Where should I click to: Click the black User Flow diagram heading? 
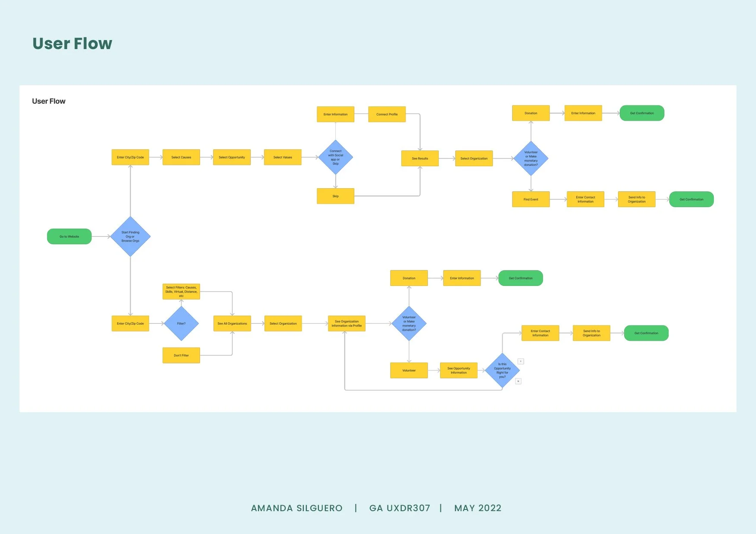49,101
